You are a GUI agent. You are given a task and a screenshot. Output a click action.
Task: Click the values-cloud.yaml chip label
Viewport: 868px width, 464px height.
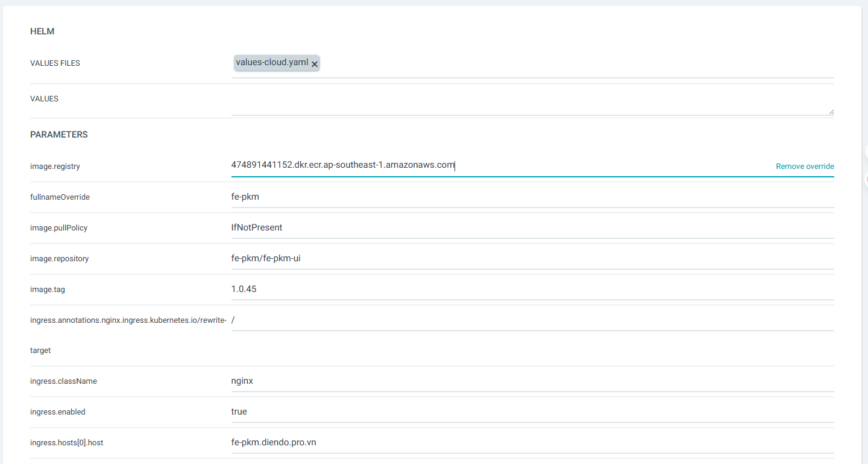pos(272,63)
